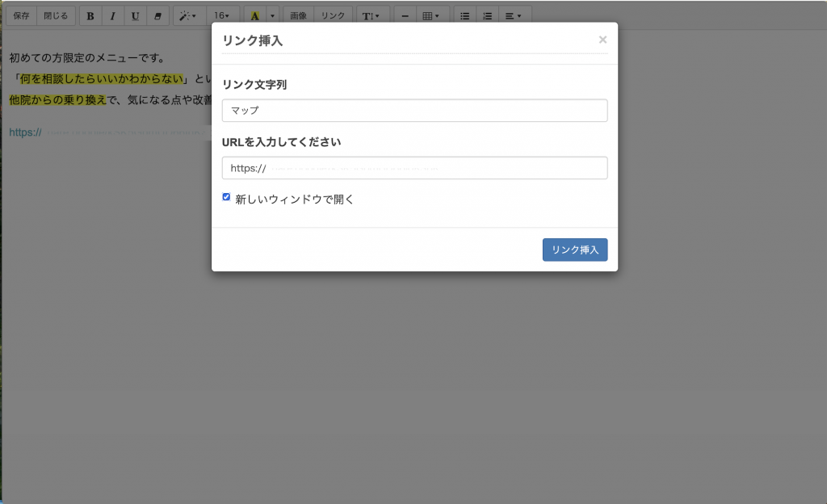Create an unordered bullet list
The height and width of the screenshot is (504, 827).
click(x=464, y=15)
